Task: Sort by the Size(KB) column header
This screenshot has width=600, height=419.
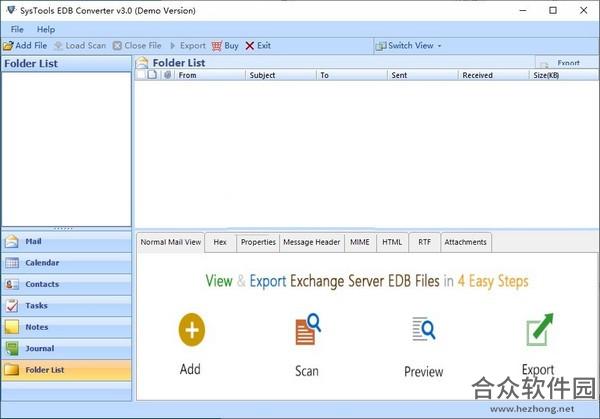Action: click(x=564, y=75)
